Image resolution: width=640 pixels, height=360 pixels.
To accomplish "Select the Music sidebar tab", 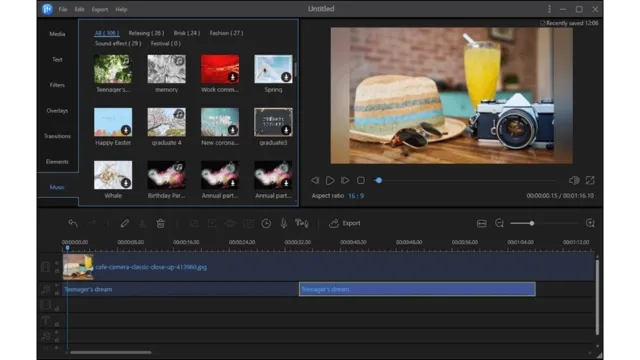I will [57, 187].
